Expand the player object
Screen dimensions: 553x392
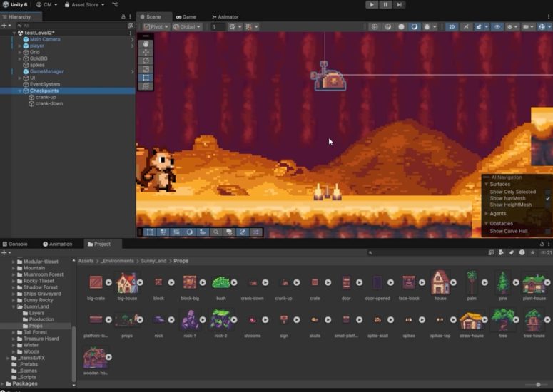coord(20,46)
